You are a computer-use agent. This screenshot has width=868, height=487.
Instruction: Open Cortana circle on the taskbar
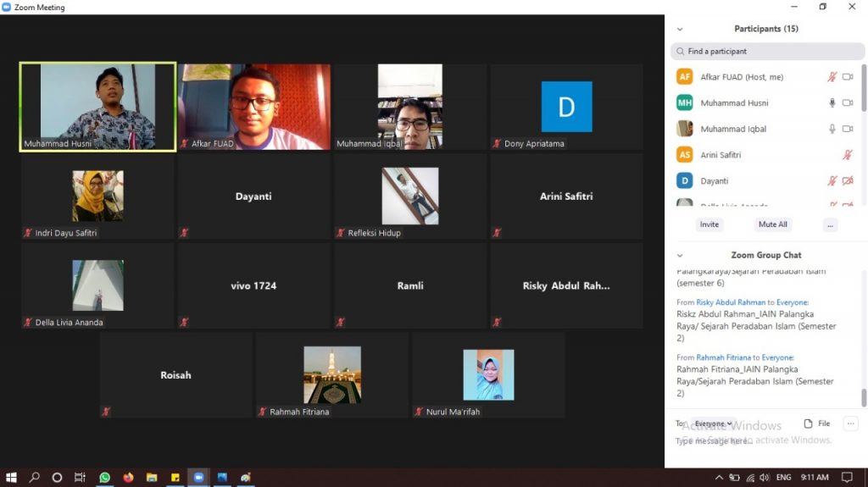57,477
